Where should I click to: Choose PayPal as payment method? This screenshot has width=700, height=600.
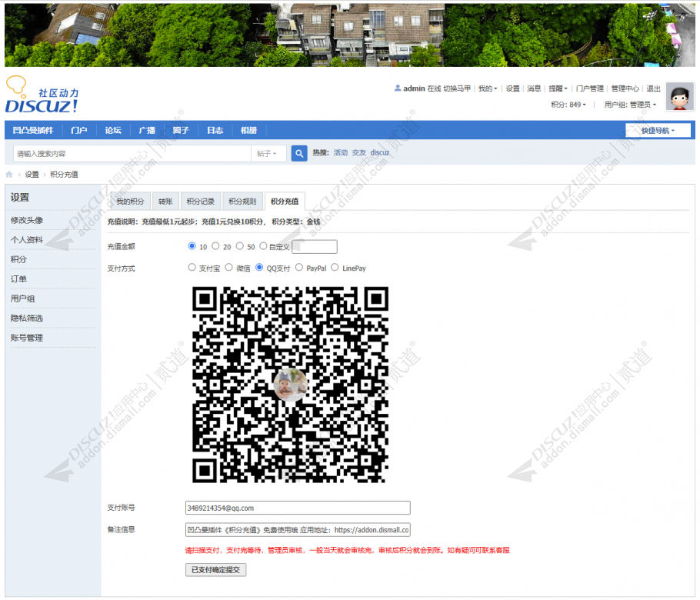click(x=299, y=268)
